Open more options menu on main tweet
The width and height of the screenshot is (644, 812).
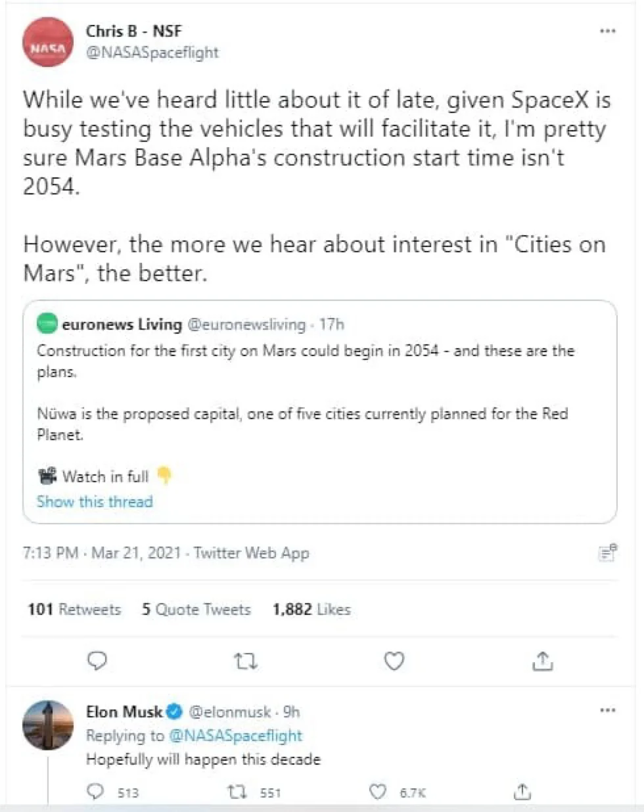[608, 31]
